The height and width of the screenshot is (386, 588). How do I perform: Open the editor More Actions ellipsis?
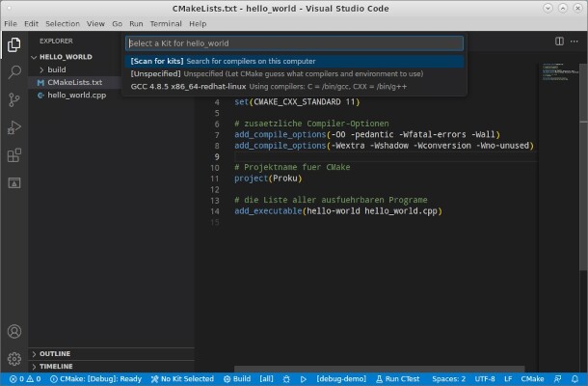click(x=575, y=41)
